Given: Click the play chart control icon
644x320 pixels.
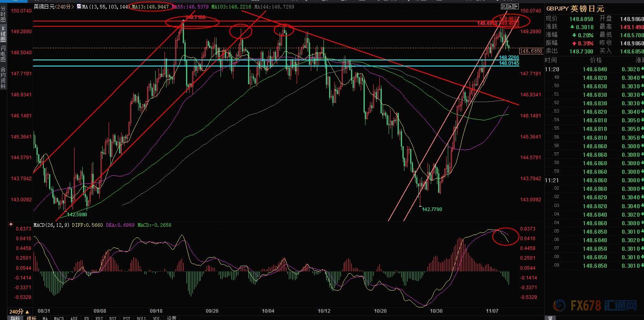Looking at the screenshot, I should [510, 6].
